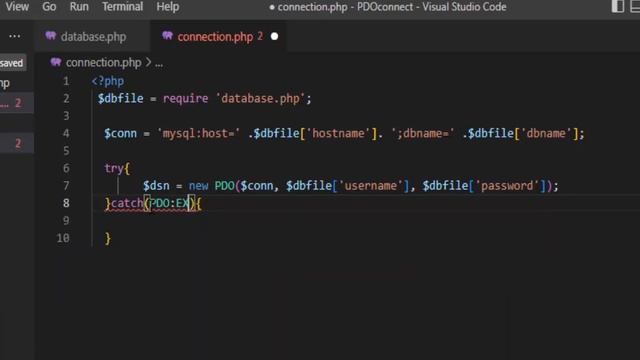
Task: Click the 'username' array key
Action: click(x=371, y=186)
